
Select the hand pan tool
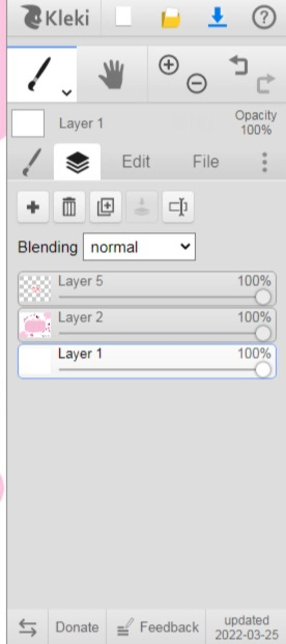tap(112, 75)
